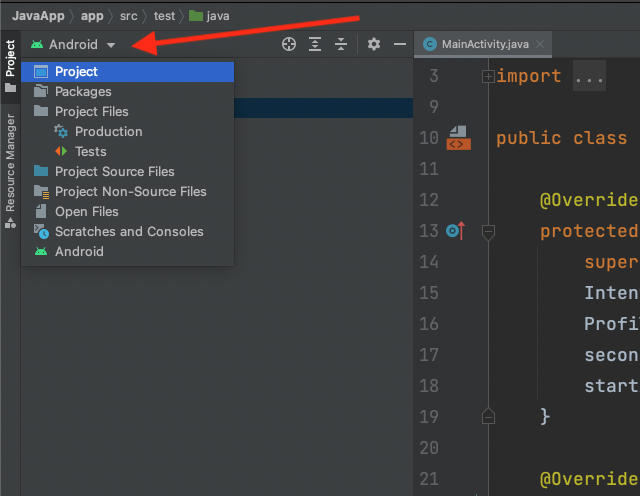This screenshot has width=640, height=496.
Task: Select Open Files view option
Action: [127, 211]
